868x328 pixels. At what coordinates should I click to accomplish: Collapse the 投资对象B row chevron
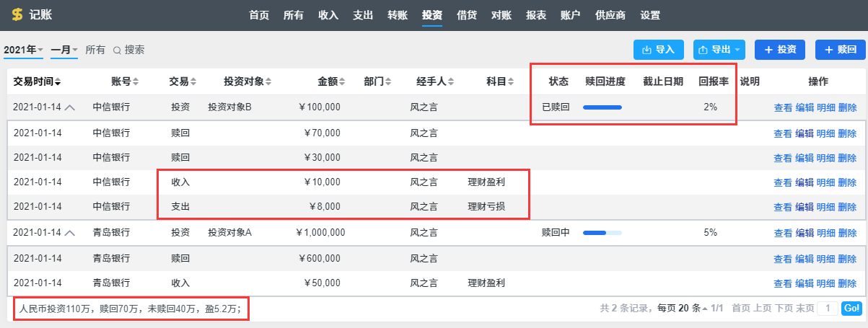[x=70, y=107]
